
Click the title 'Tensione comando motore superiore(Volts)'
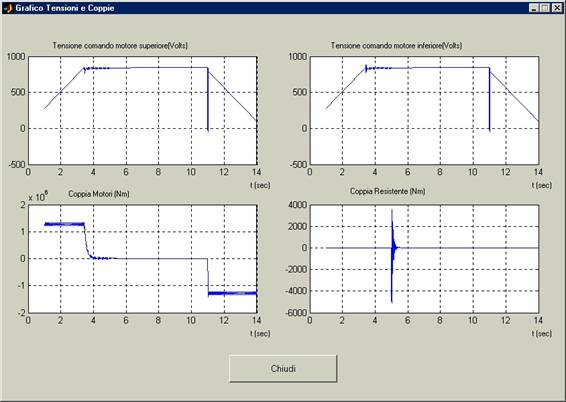120,45
